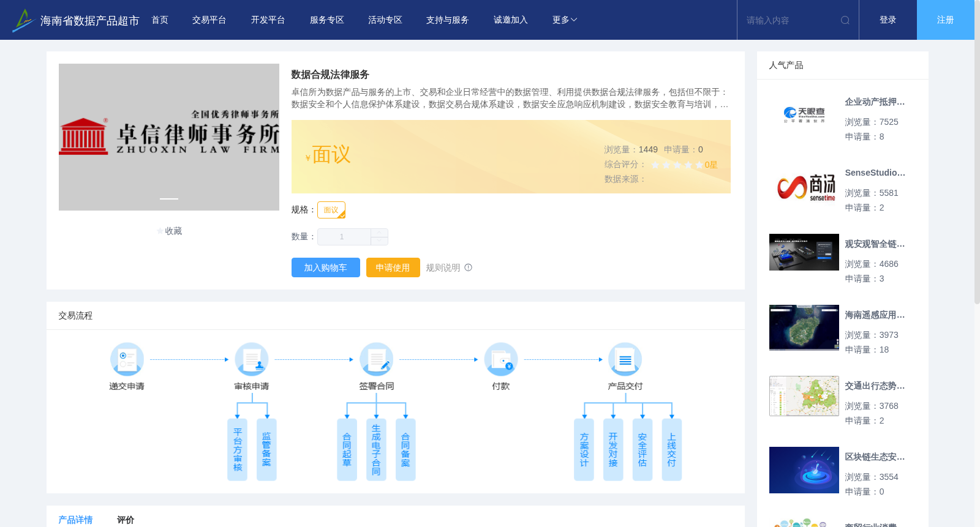Click the 生成电子合同 flow box
This screenshot has width=980, height=527.
click(x=376, y=450)
